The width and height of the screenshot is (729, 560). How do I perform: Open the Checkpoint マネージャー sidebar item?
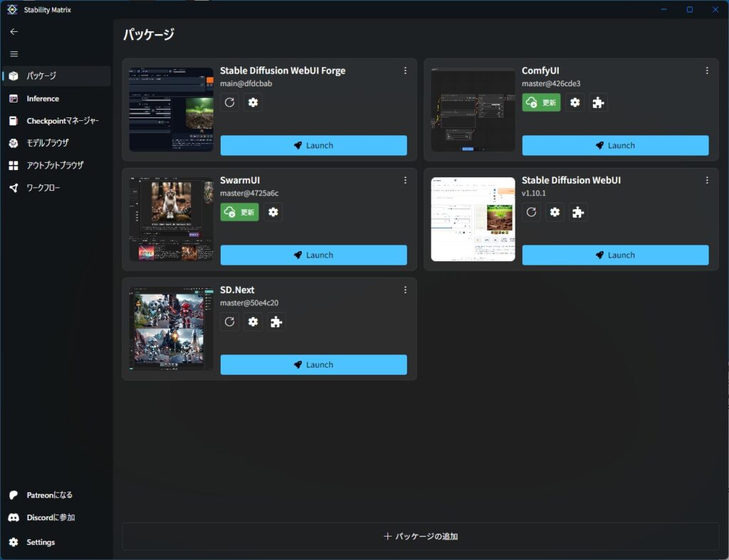(x=63, y=121)
